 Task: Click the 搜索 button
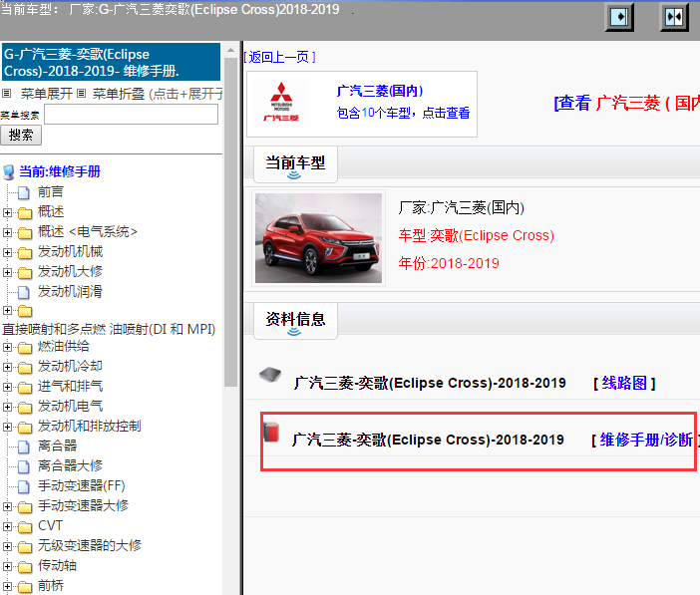[21, 136]
